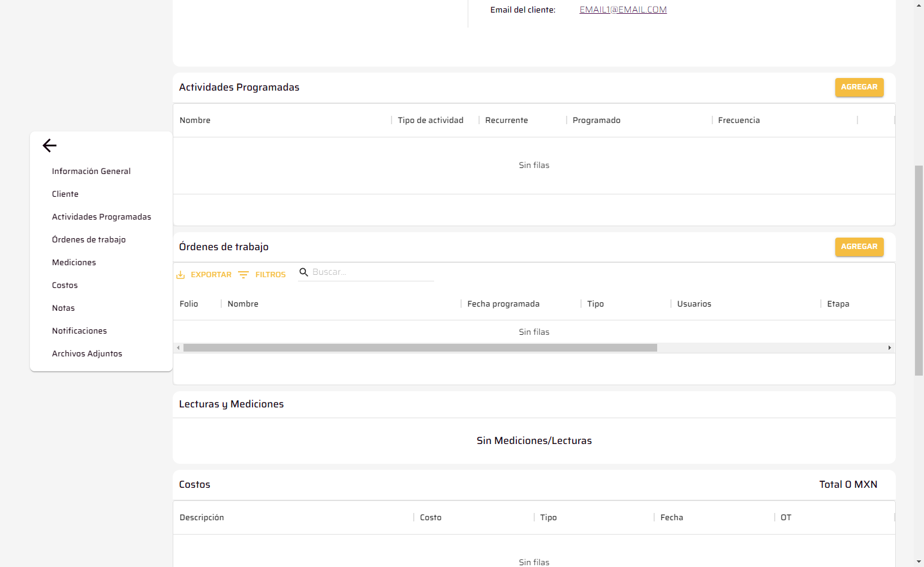
Task: Navigate to Actividades Programadas in sidebar
Action: 101,217
